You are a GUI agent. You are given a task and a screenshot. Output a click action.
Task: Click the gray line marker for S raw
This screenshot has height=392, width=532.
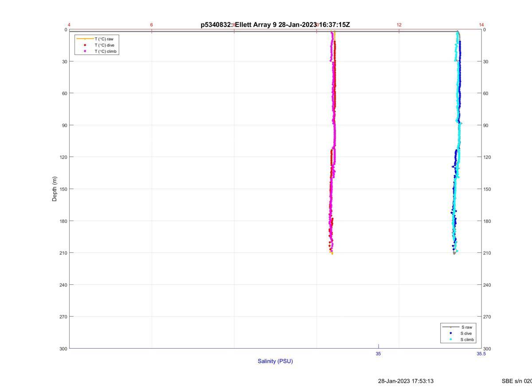pos(450,327)
